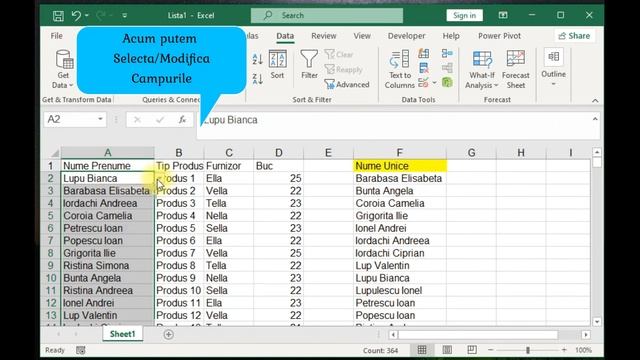The height and width of the screenshot is (360, 640).
Task: Click the zoom slider handle
Action: pos(528,350)
